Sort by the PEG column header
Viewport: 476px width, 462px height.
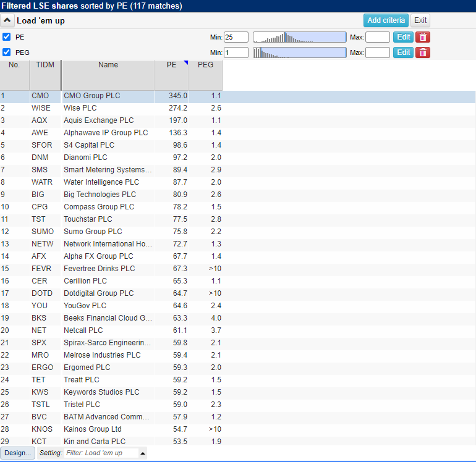coord(205,75)
